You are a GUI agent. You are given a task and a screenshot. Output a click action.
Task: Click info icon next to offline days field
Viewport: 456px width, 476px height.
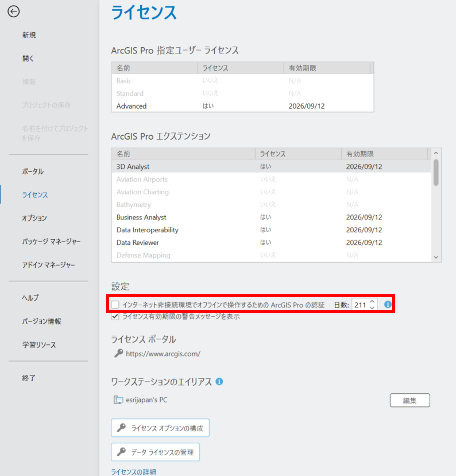pos(388,304)
